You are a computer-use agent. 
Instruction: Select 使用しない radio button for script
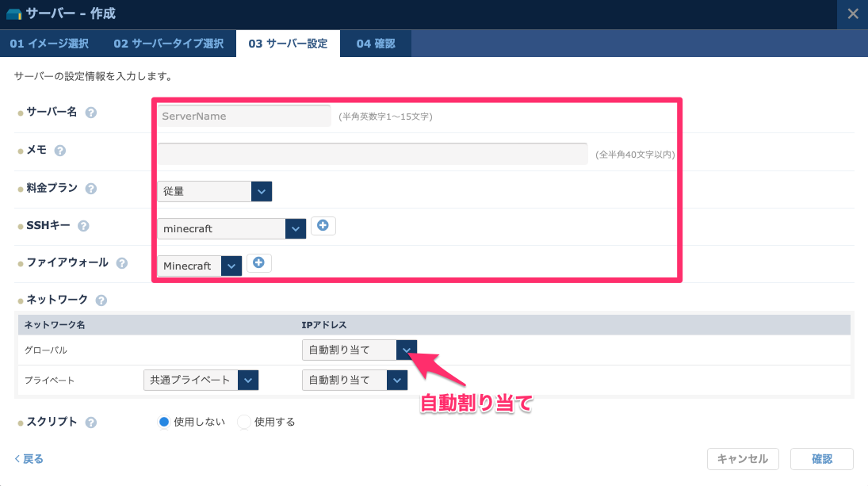(x=164, y=422)
